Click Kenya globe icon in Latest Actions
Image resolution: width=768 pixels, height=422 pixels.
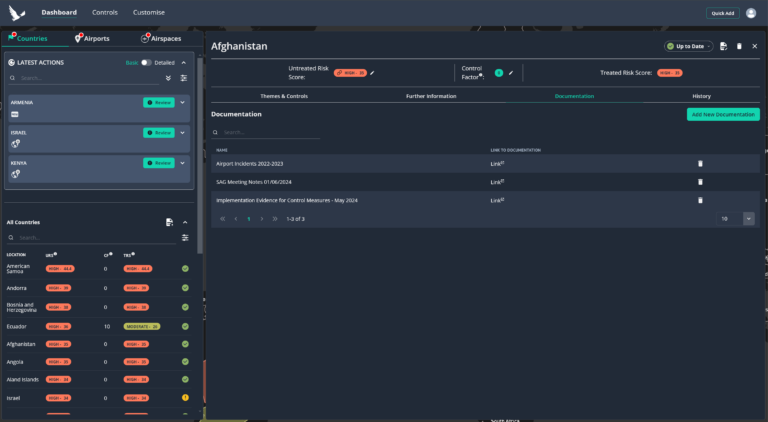(16, 174)
